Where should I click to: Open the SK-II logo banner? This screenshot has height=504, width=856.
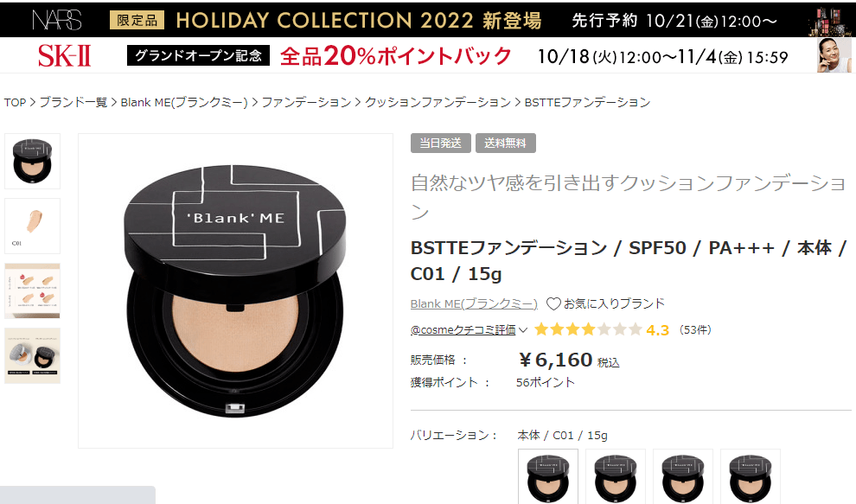[x=65, y=55]
